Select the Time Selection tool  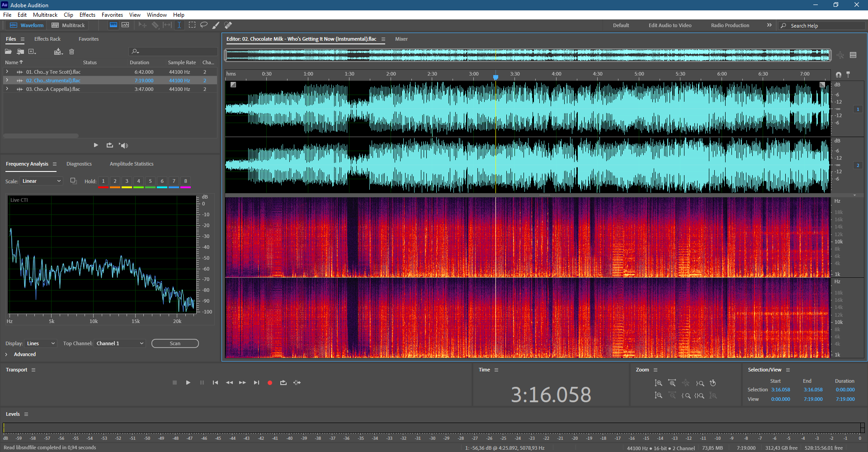tap(179, 25)
